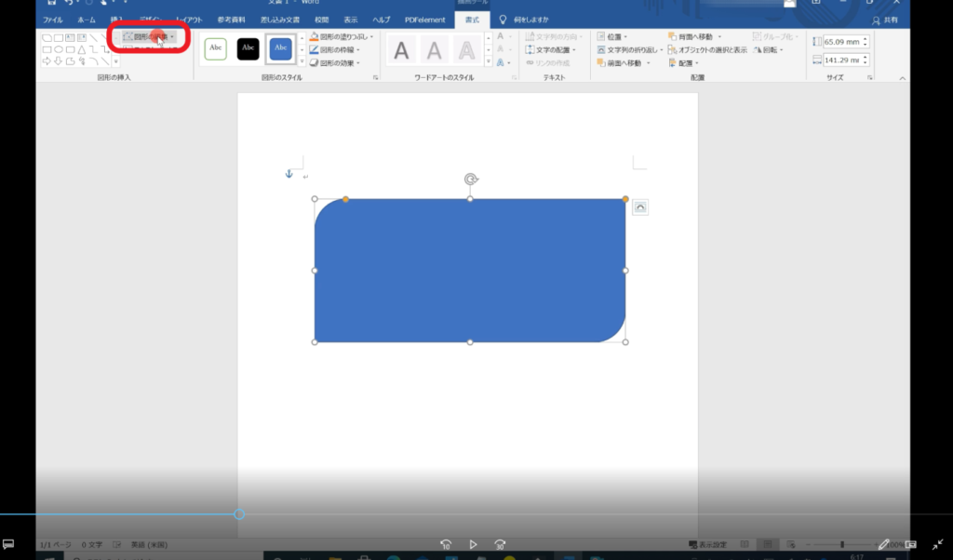Open the 図形の編集 (Edit Shape) dropdown

149,37
